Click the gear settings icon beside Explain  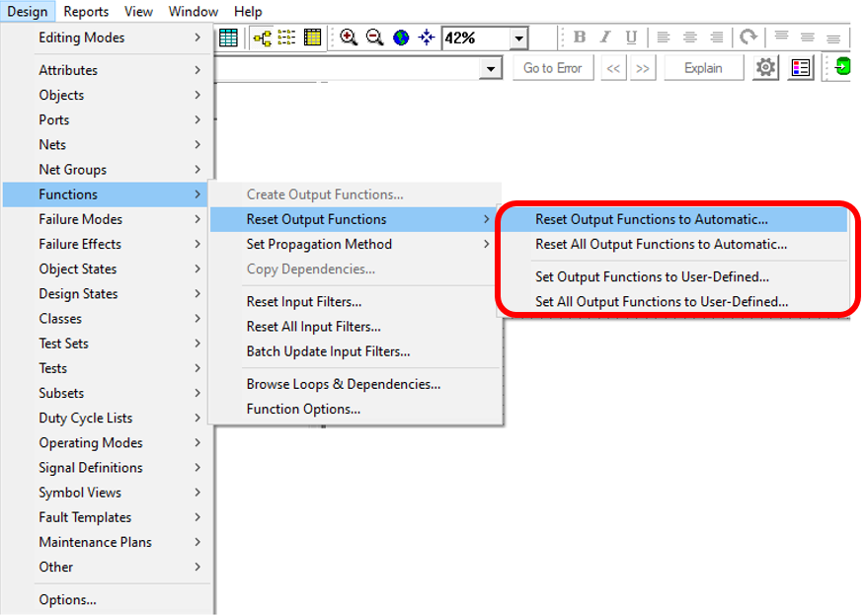pyautogui.click(x=765, y=68)
